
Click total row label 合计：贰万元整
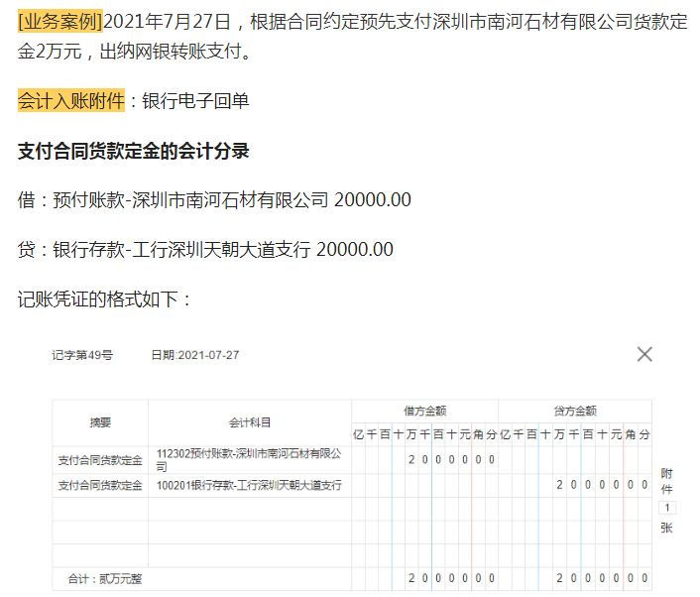pyautogui.click(x=105, y=579)
